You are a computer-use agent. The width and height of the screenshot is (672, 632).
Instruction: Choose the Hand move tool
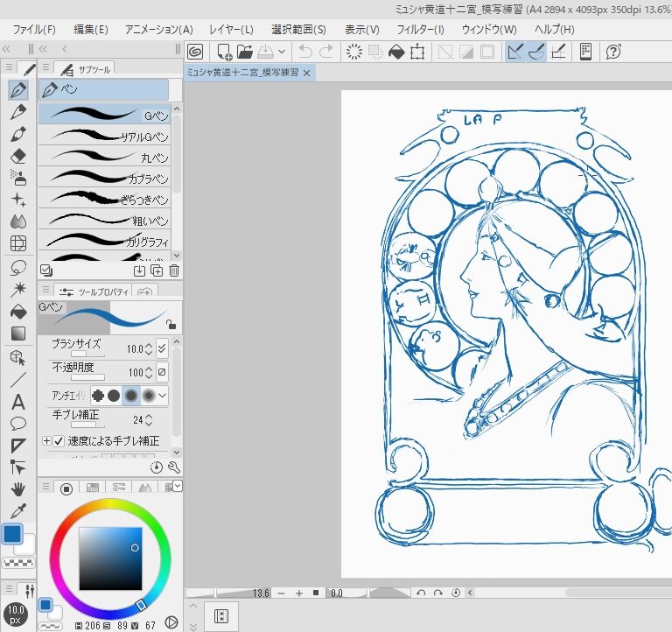tap(18, 489)
